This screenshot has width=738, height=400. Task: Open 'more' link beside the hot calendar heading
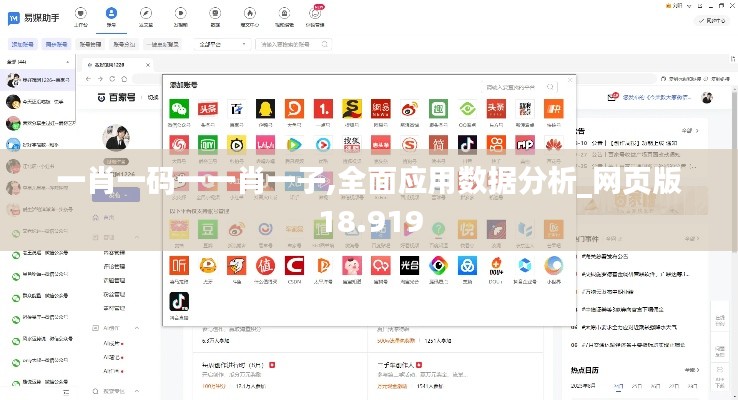[692, 370]
